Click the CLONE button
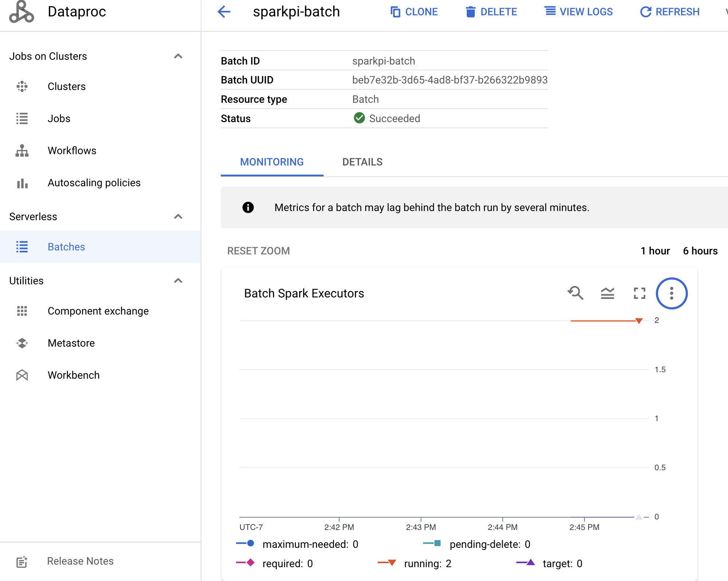The image size is (728, 581). [414, 12]
